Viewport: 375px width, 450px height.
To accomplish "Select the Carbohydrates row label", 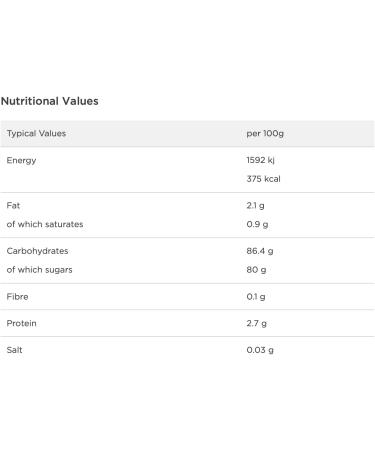I will [x=37, y=251].
